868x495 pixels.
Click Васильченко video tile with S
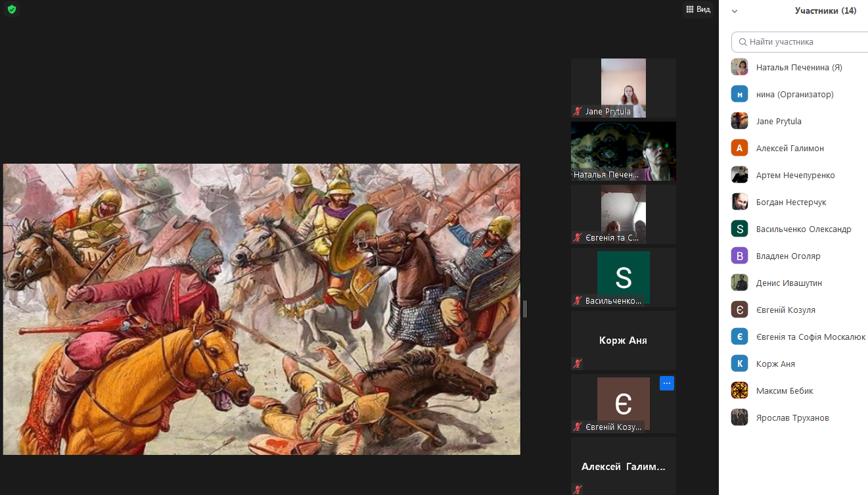[x=623, y=277]
